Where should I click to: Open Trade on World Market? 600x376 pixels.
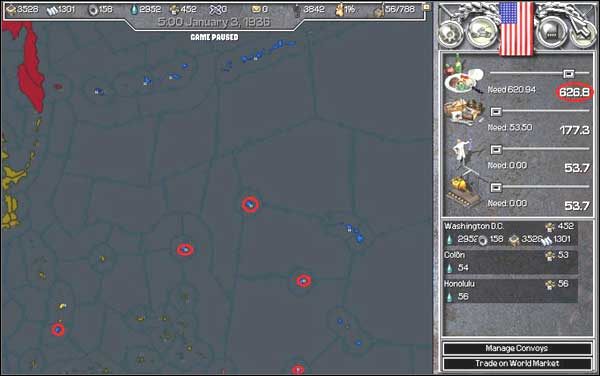(x=517, y=364)
